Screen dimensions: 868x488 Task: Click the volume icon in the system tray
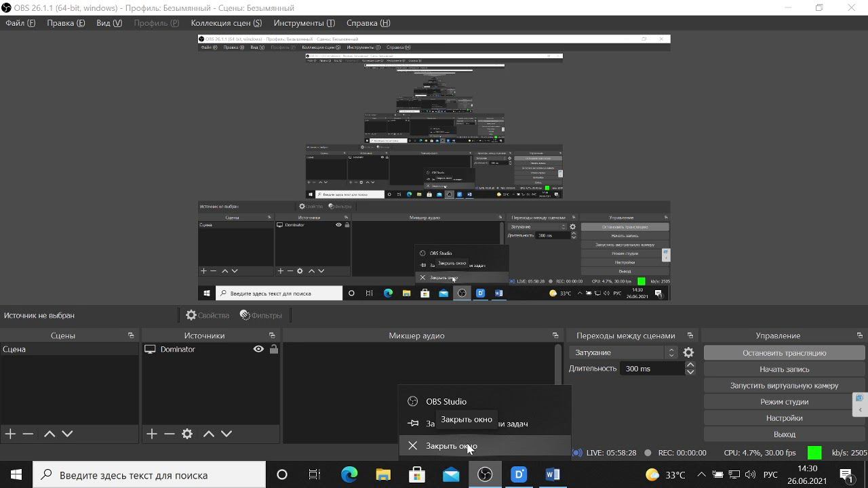click(x=750, y=474)
